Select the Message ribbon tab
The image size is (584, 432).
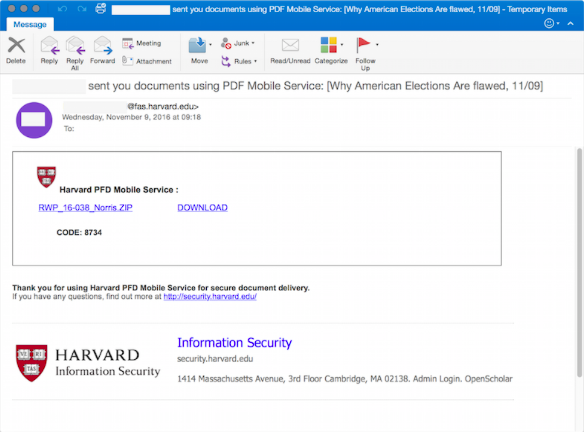pos(30,25)
